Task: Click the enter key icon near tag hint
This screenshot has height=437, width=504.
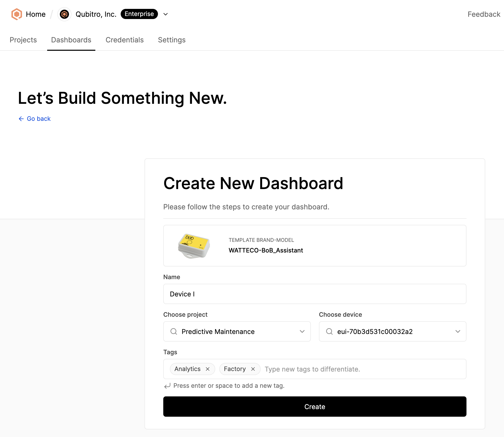Action: (x=167, y=385)
